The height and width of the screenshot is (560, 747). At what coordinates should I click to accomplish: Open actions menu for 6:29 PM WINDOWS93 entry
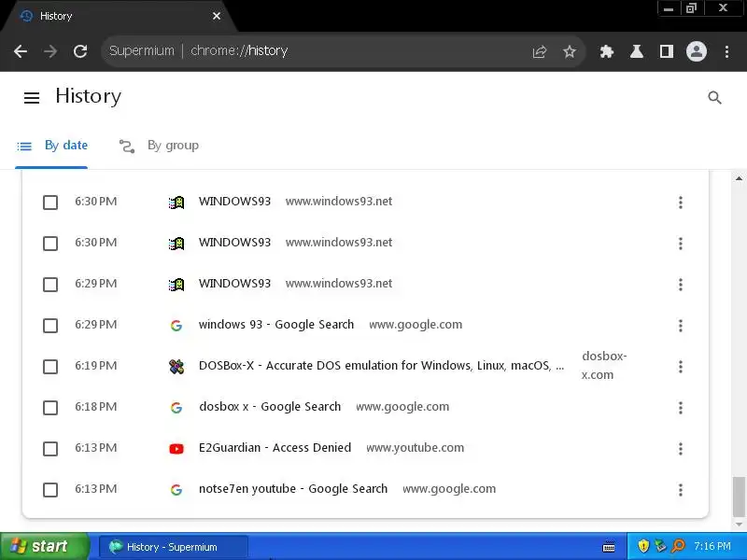point(681,285)
